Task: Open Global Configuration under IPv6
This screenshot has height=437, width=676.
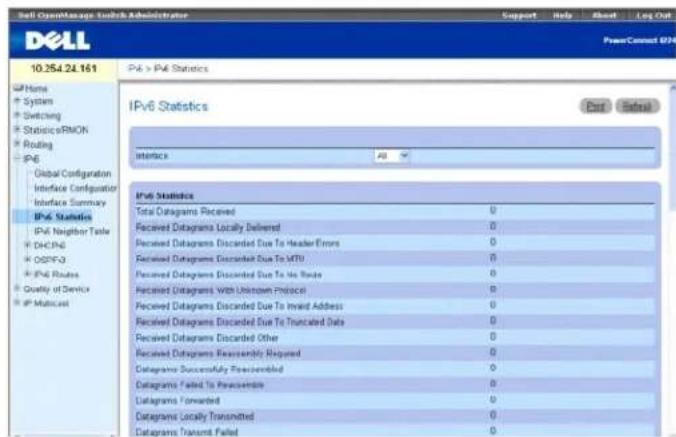Action: (x=72, y=173)
